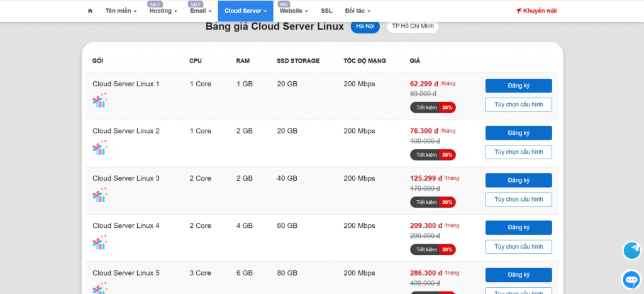644x294 pixels.
Task: Open the Khuyến mãi promotions link
Action: 536,11
